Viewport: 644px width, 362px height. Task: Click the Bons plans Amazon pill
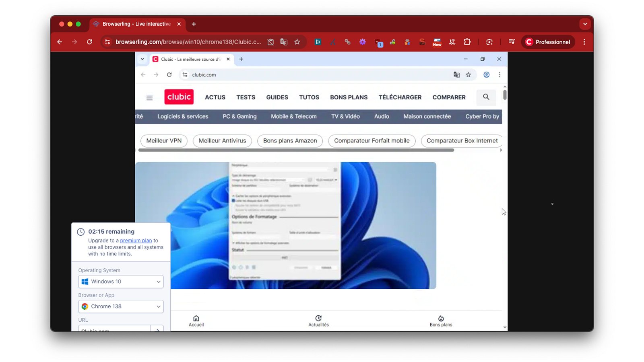[x=290, y=141]
